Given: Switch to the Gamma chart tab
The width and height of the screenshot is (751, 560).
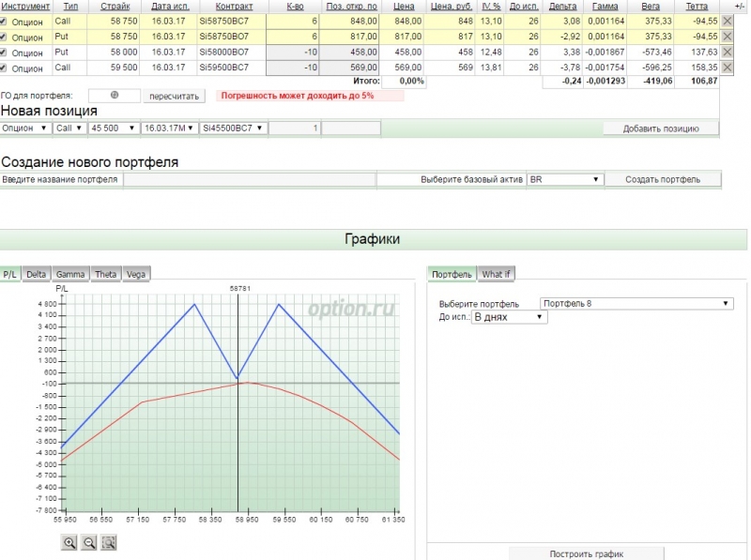Looking at the screenshot, I should 69,274.
